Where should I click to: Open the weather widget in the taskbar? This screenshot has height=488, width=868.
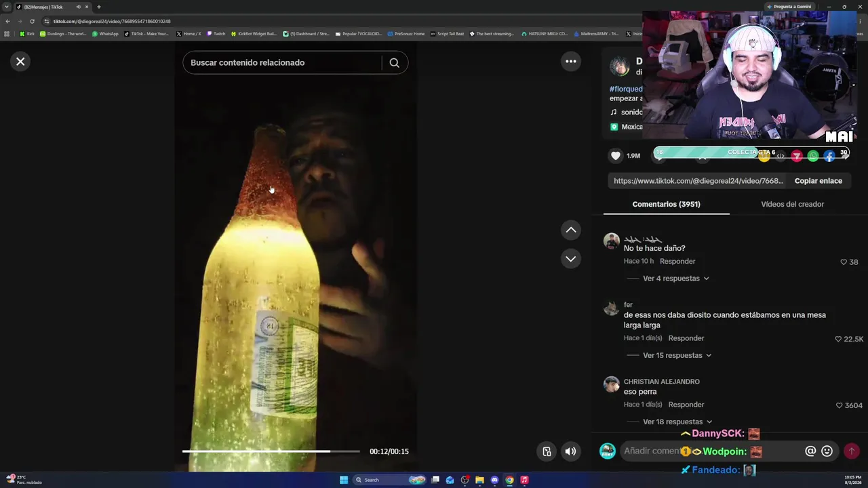(x=24, y=480)
